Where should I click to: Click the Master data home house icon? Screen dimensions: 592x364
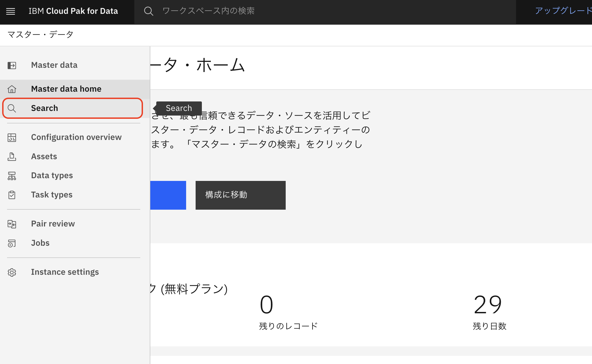tap(12, 89)
